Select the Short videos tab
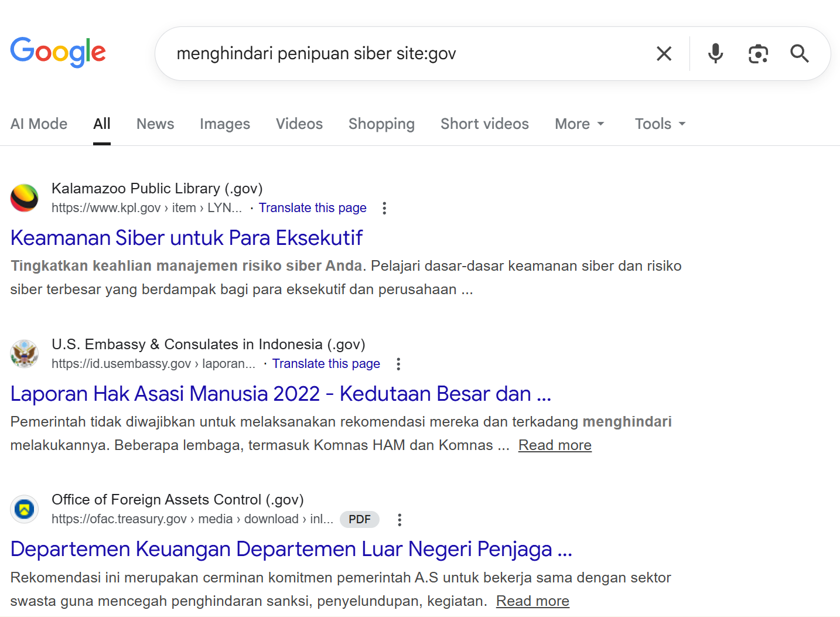The width and height of the screenshot is (840, 617). click(484, 124)
